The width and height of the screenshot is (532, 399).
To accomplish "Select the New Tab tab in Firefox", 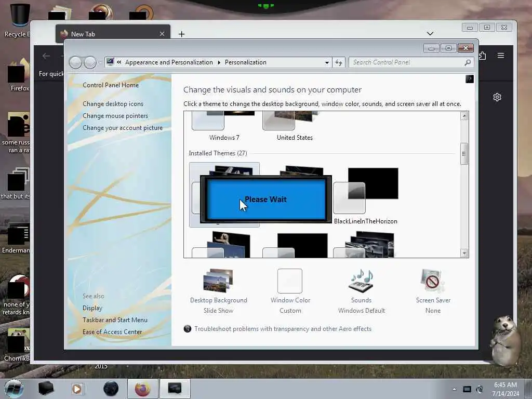I will [113, 34].
